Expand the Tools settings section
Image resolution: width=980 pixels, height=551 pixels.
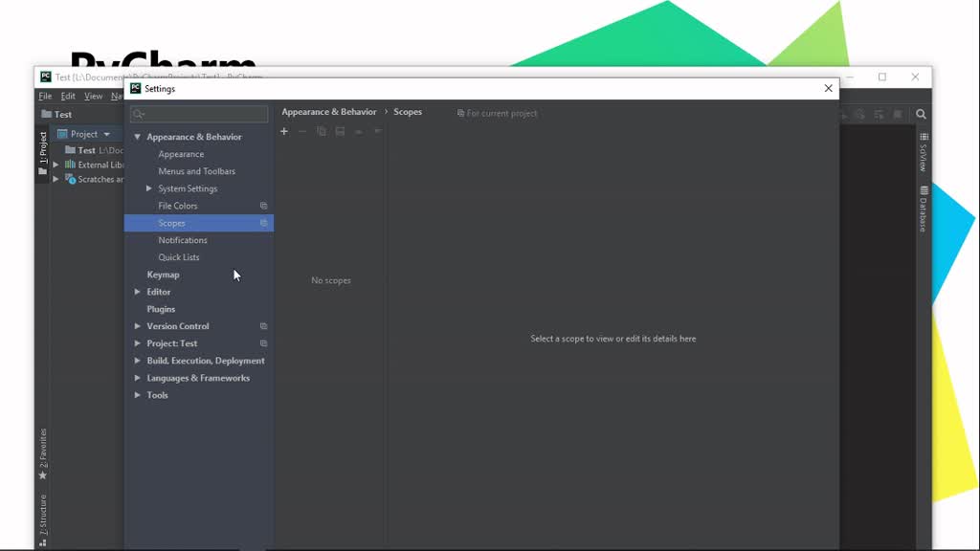pos(138,395)
